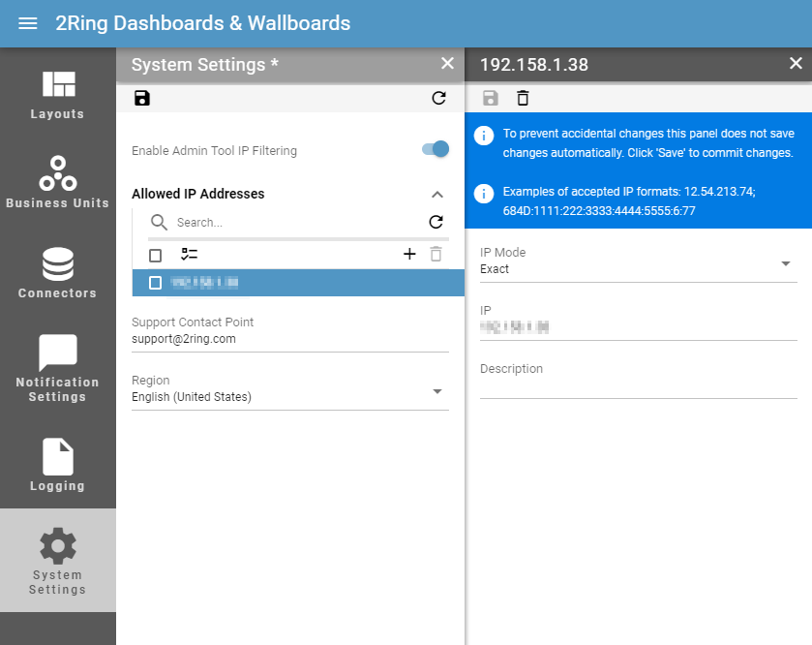Open the Connectors section
The height and width of the screenshot is (645, 812).
click(57, 273)
